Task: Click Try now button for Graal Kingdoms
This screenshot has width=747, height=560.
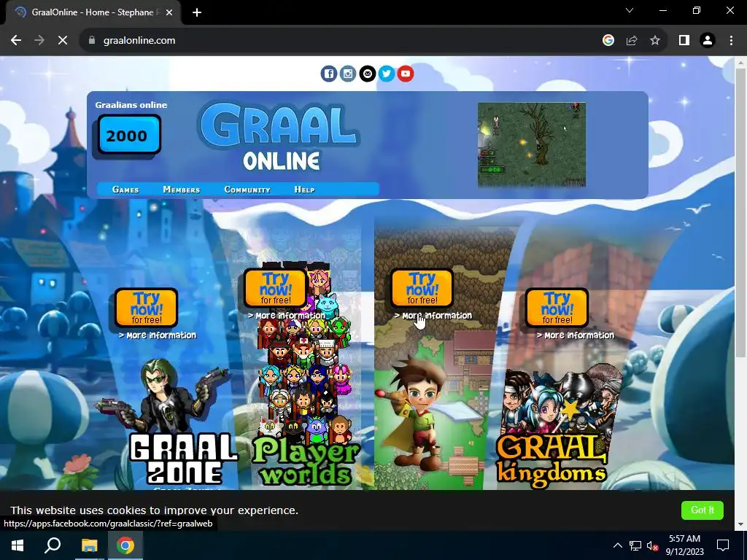Action: tap(557, 308)
